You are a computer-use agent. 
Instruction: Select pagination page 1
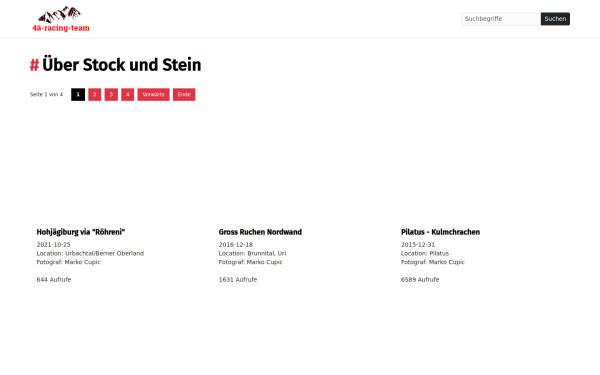click(x=78, y=95)
